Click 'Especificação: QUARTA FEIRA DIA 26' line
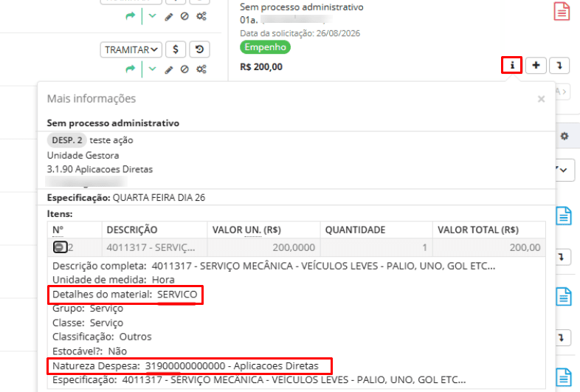Screen dimensions: 580x392 coord(126,198)
